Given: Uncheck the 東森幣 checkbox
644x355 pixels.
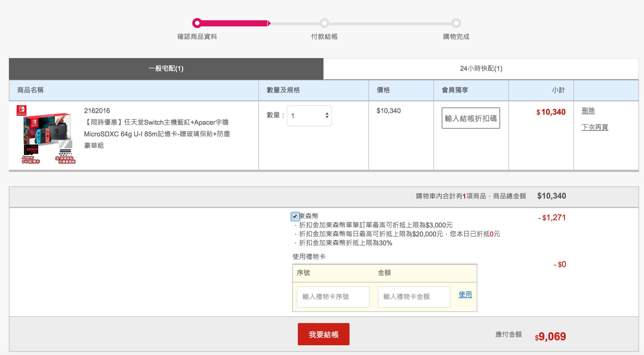Looking at the screenshot, I should tap(295, 216).
